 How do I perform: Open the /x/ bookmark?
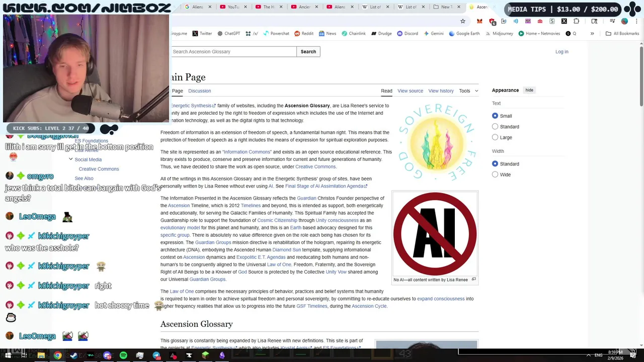point(252,34)
